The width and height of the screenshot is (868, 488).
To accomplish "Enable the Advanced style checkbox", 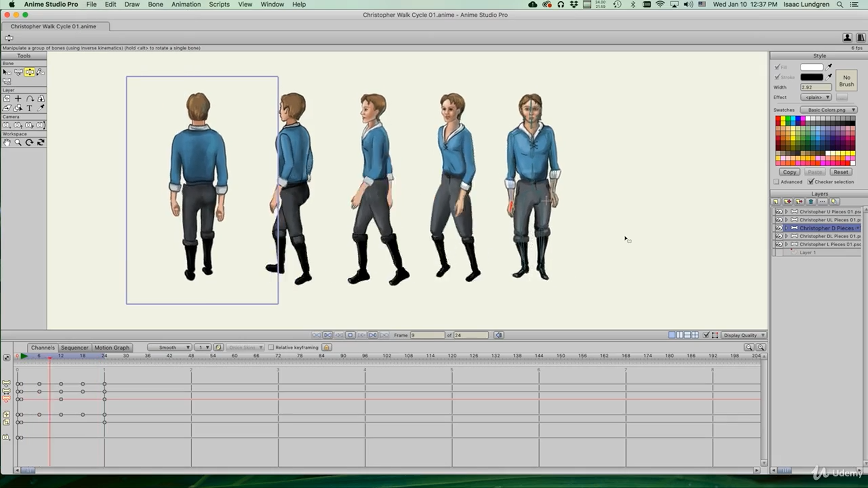I will click(x=777, y=182).
